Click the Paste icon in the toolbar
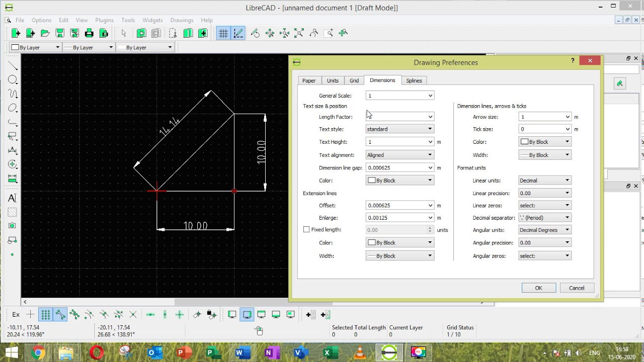The image size is (644, 362). coord(203,33)
